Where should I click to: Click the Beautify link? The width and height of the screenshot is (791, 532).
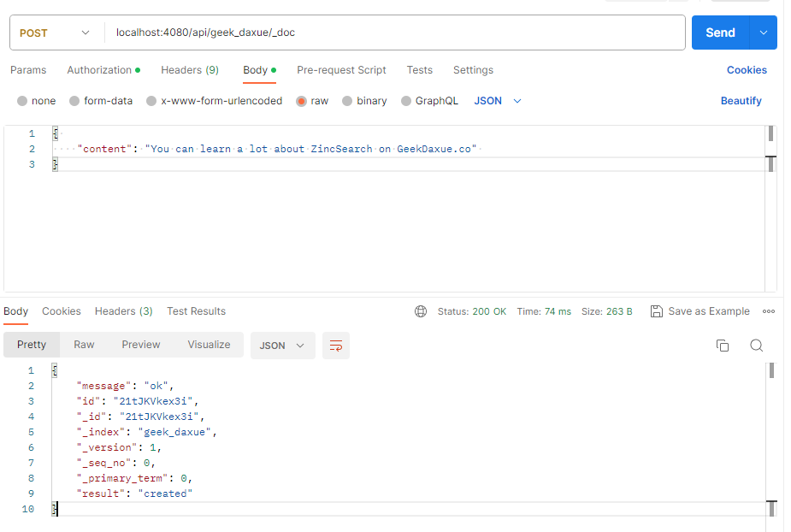coord(741,101)
